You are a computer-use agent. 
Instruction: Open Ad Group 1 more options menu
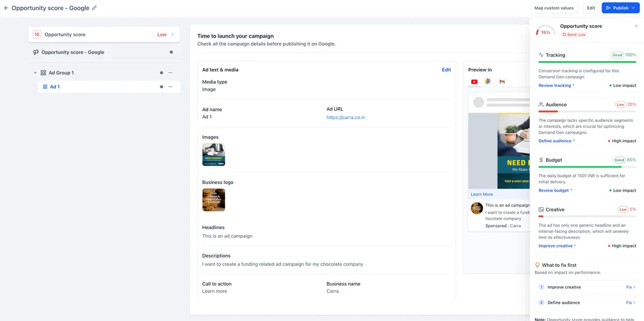[170, 72]
